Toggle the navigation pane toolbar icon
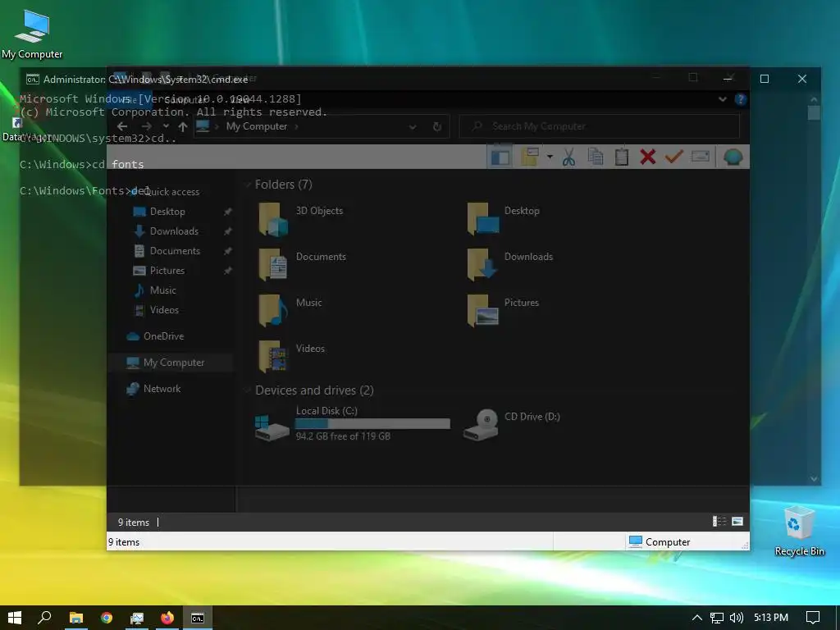Viewport: 840px width, 630px height. [x=500, y=157]
